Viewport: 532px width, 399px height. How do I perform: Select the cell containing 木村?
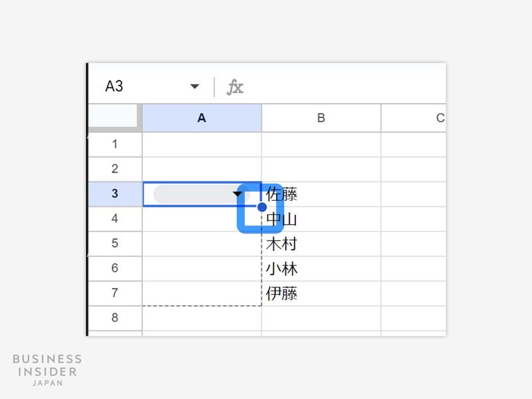tap(321, 243)
